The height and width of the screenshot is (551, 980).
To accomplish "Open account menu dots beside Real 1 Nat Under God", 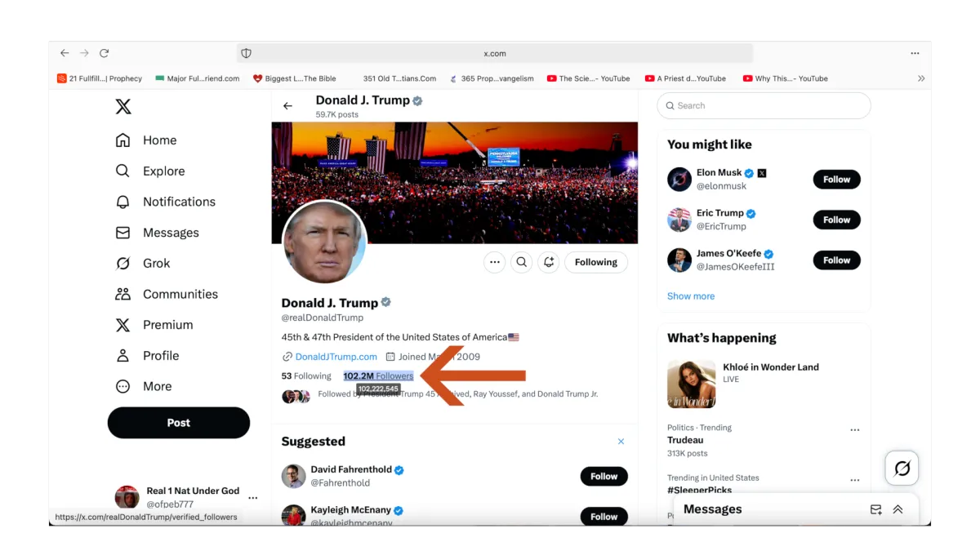I will 253,498.
